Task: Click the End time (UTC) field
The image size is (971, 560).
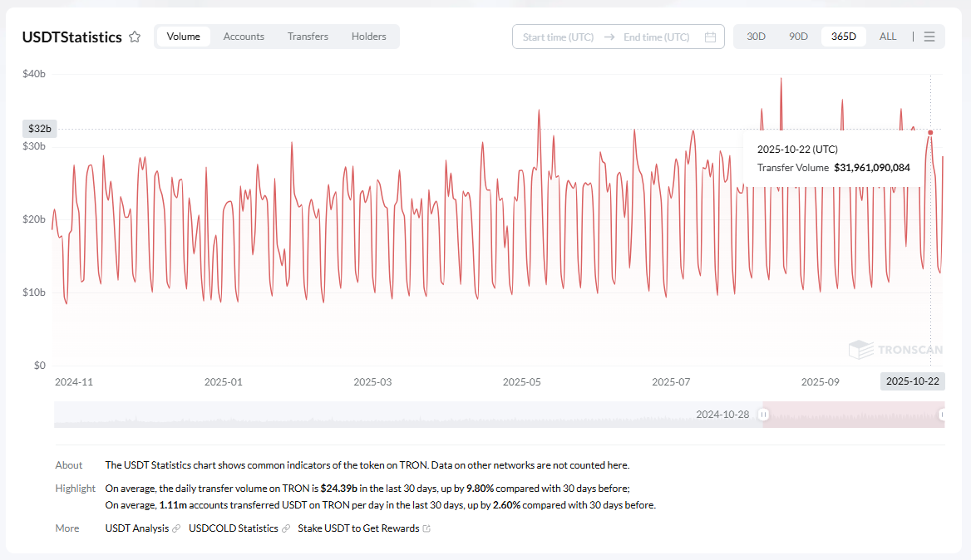Action: click(656, 37)
